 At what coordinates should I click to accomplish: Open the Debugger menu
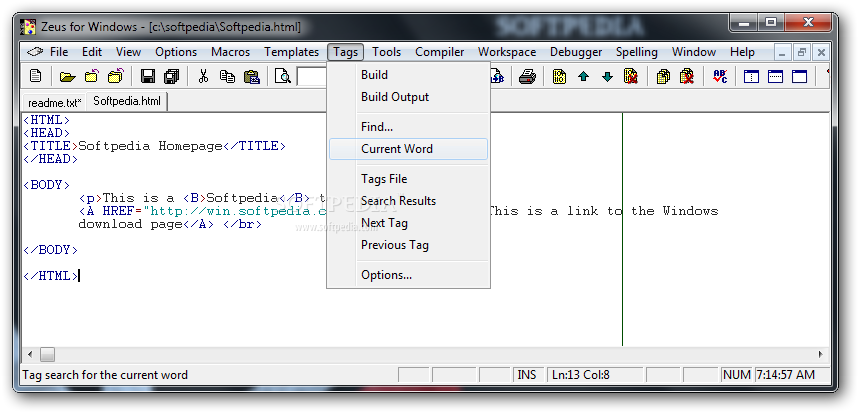click(576, 52)
